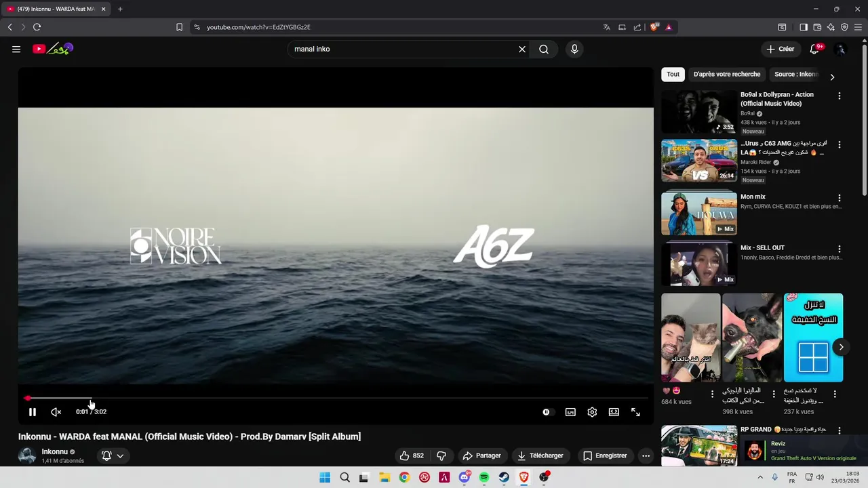Pause the video
Image resolution: width=868 pixels, height=488 pixels.
click(32, 412)
